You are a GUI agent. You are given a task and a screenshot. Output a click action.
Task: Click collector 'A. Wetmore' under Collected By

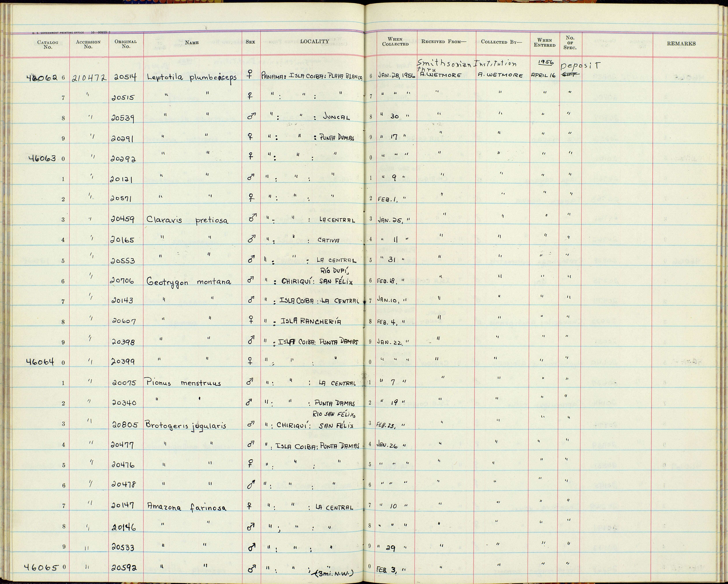point(500,76)
